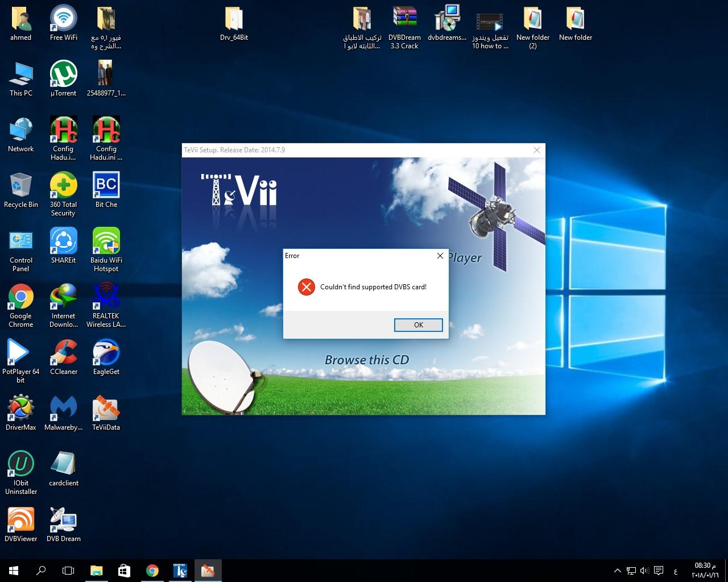Open Microsoft Store from taskbar
Image resolution: width=728 pixels, height=582 pixels.
pyautogui.click(x=124, y=571)
